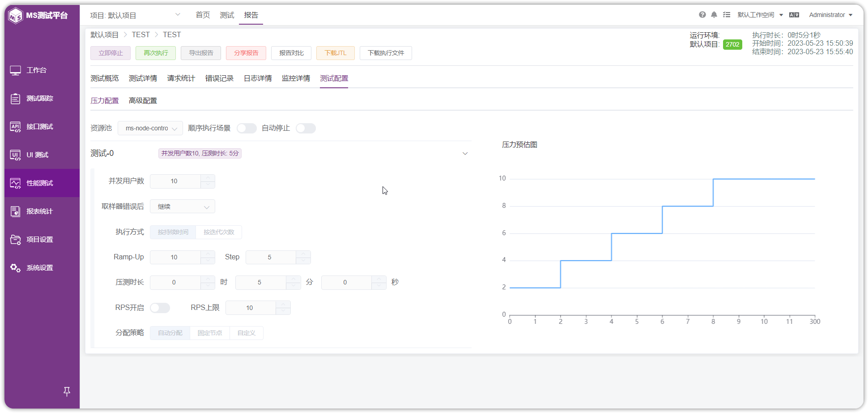This screenshot has width=868, height=413.
Task: Switch to the 请求统计 tab
Action: coord(181,78)
